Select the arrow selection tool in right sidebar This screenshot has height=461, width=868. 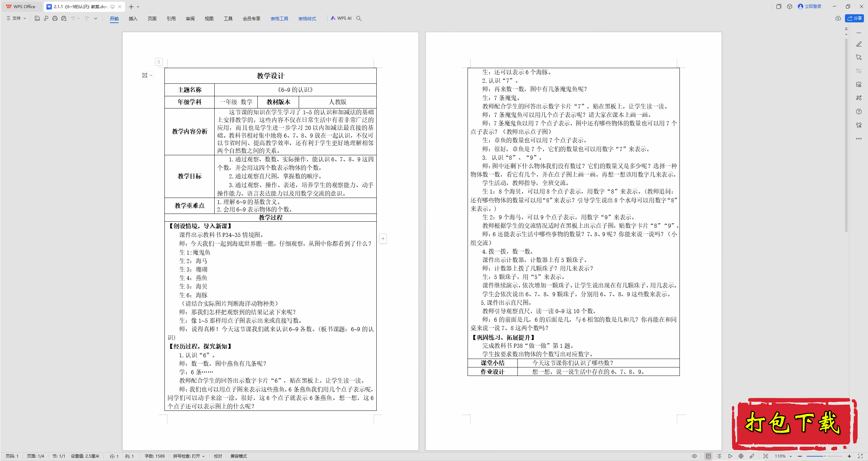coord(859,57)
